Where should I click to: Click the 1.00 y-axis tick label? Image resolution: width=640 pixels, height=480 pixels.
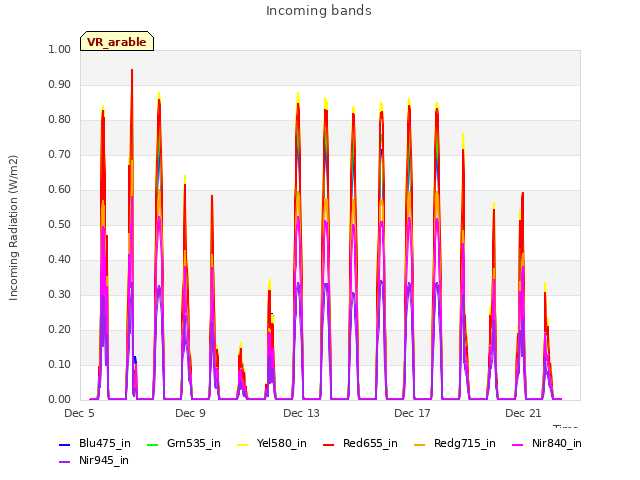[60, 50]
